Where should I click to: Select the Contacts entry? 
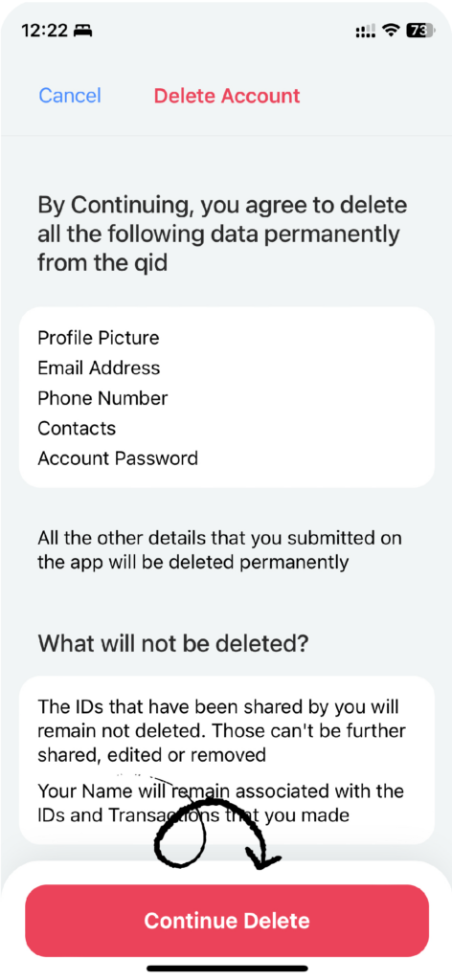coord(77,428)
